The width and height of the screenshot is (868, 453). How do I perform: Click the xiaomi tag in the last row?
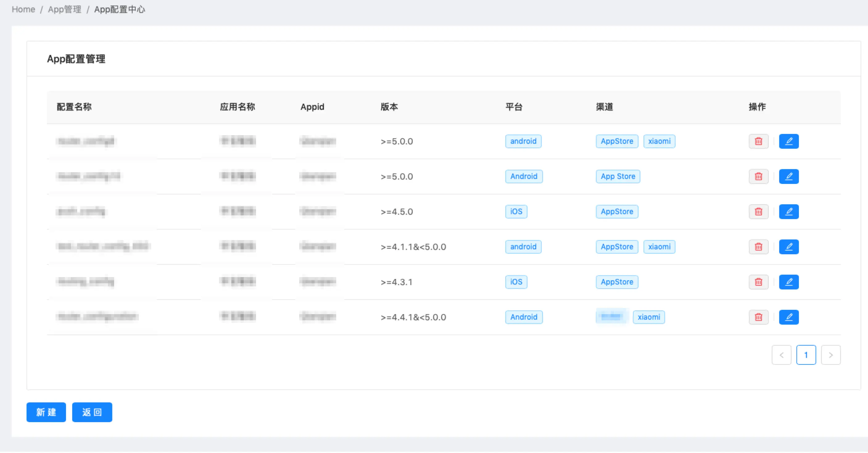(x=648, y=318)
